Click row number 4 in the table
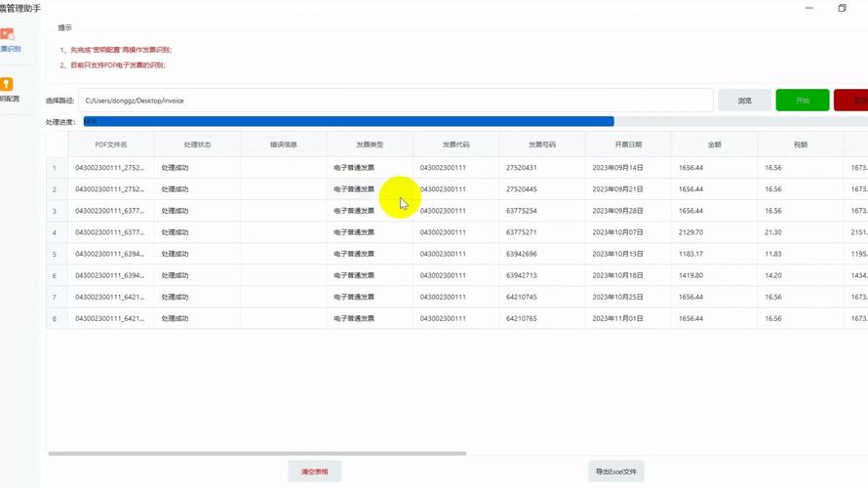 coord(55,232)
